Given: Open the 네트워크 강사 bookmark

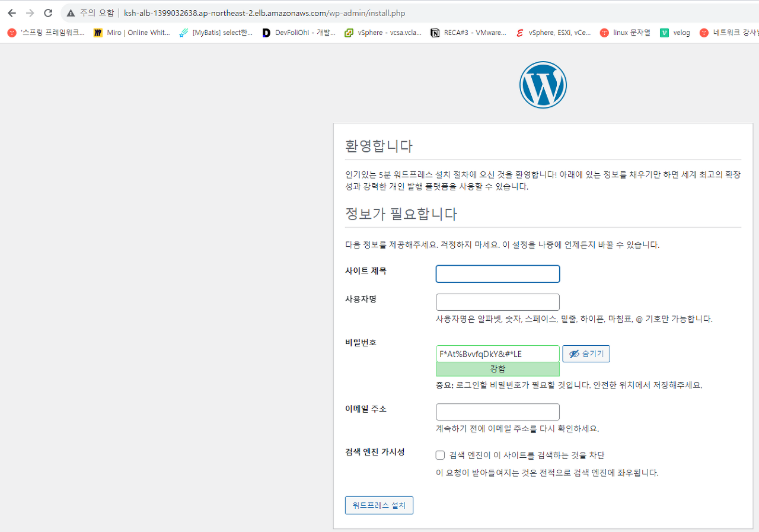Looking at the screenshot, I should pyautogui.click(x=729, y=33).
